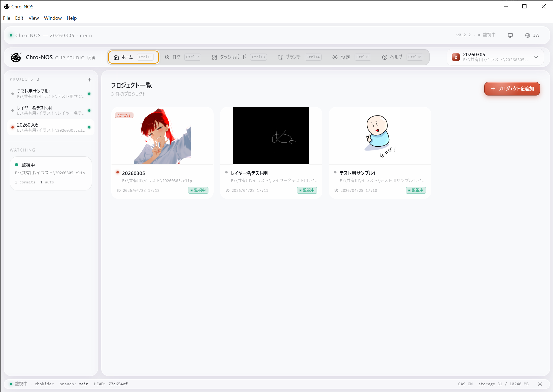Toggle 監視中 status on the 20260305 card
Viewport: 553px width, 392px height.
click(198, 190)
